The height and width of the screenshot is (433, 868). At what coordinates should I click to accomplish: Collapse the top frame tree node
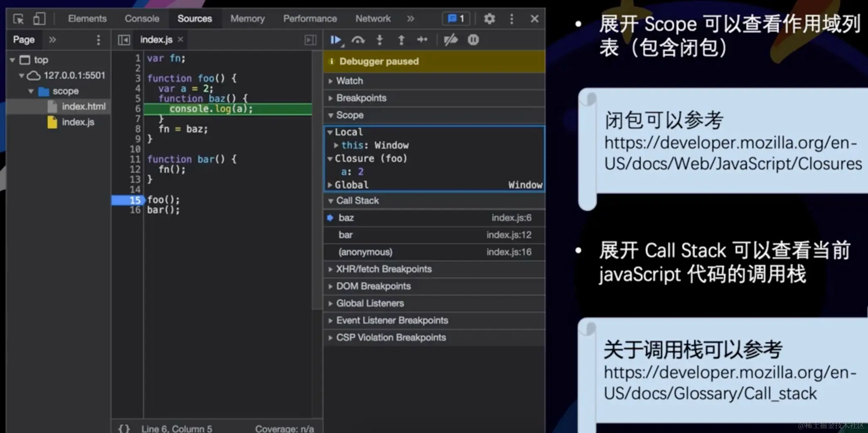(x=12, y=60)
